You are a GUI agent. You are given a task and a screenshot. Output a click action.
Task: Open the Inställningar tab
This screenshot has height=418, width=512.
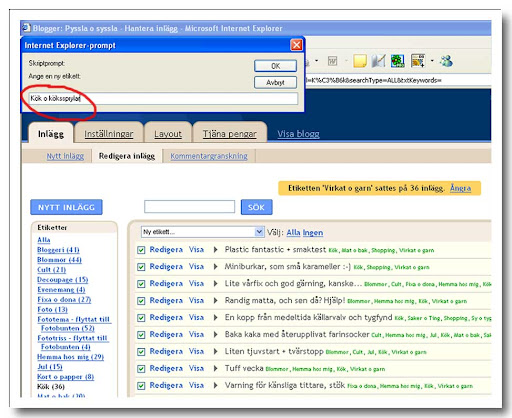click(109, 134)
